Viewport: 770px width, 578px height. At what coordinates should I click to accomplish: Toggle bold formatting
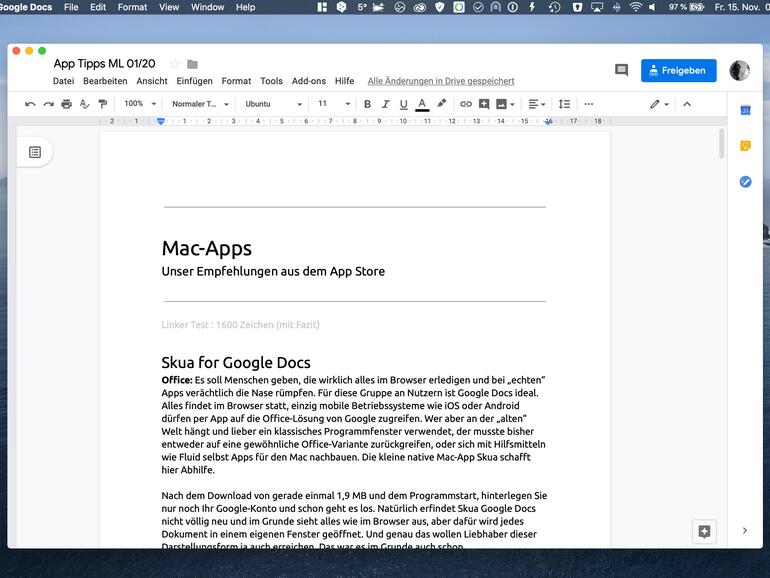tap(367, 104)
